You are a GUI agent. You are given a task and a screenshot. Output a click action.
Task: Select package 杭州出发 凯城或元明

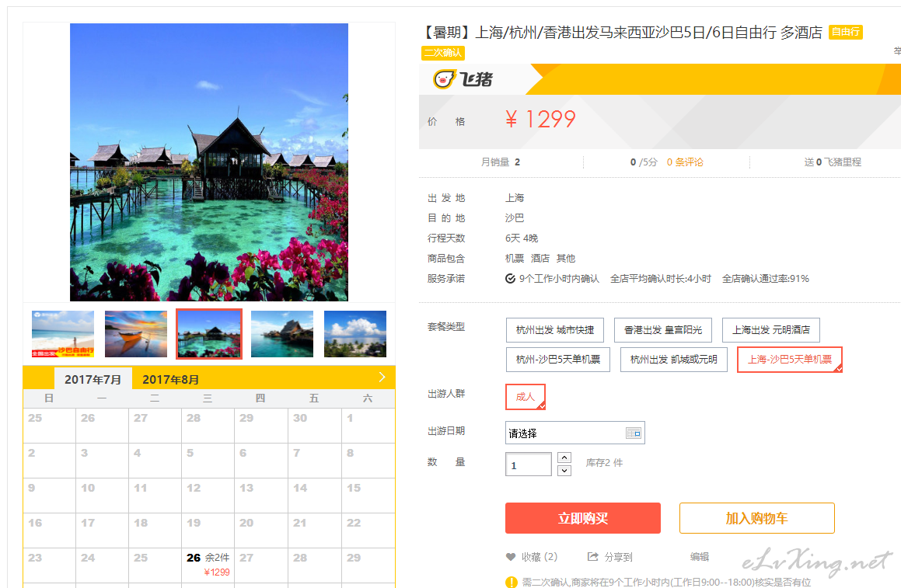[x=673, y=360]
